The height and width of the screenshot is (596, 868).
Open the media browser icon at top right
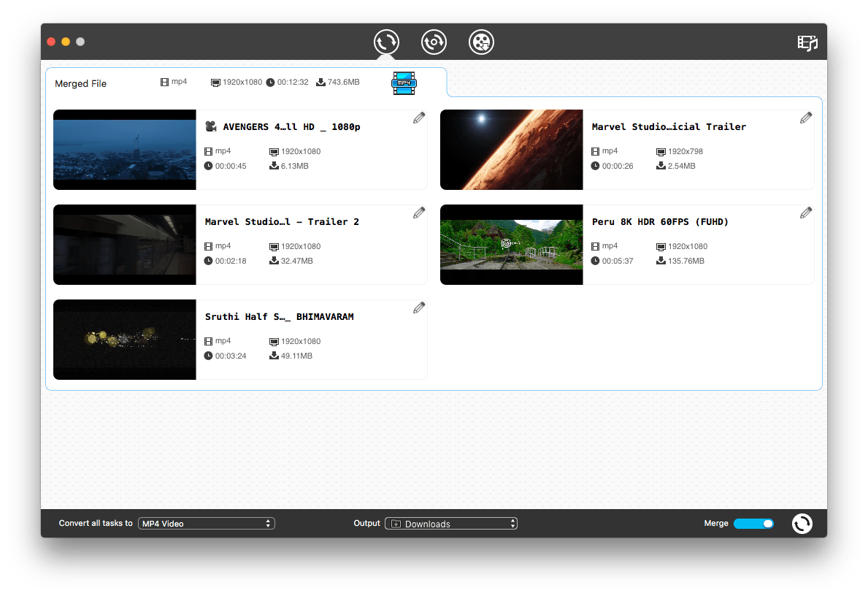coord(807,42)
